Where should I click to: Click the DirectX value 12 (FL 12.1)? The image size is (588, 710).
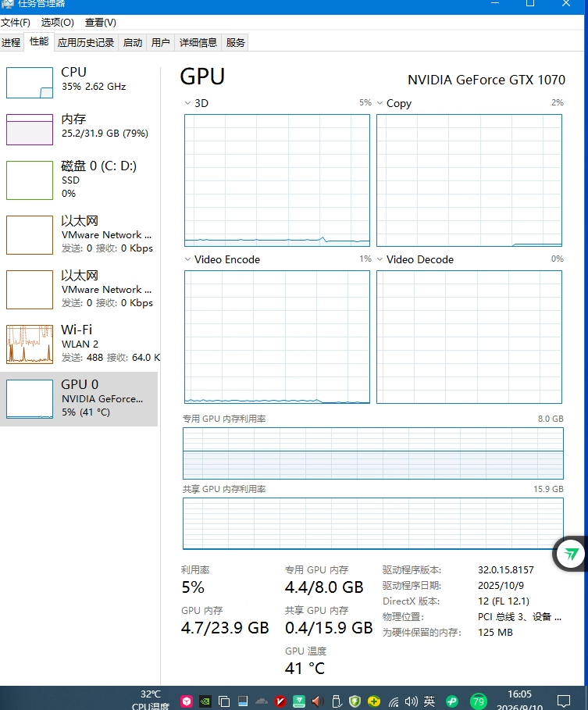tap(504, 601)
